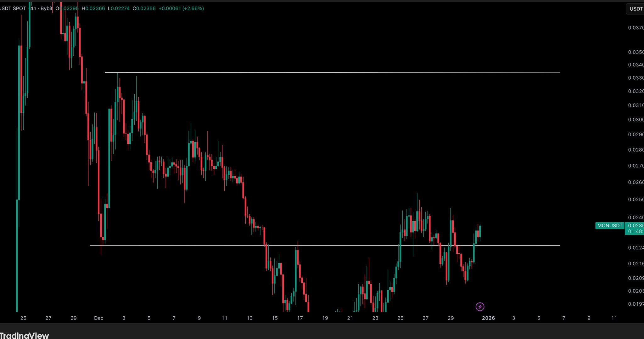644x339 pixels.
Task: Click the 0.0260 price axis label
Action: [636, 182]
